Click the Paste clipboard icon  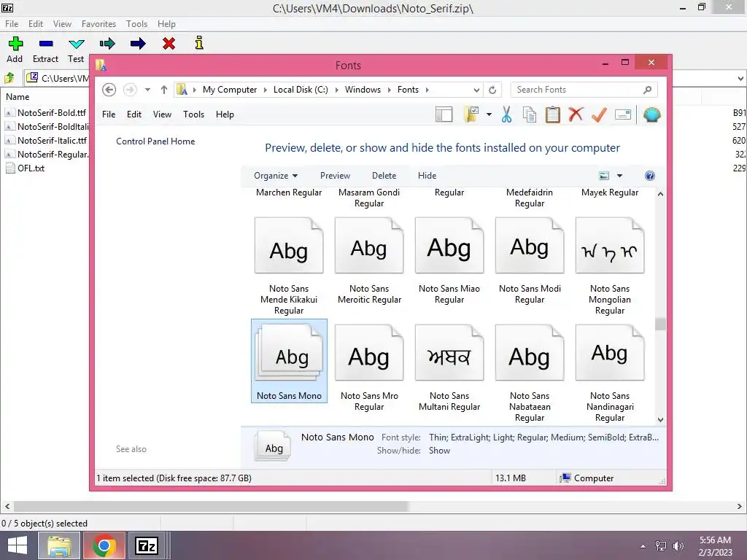click(x=553, y=114)
